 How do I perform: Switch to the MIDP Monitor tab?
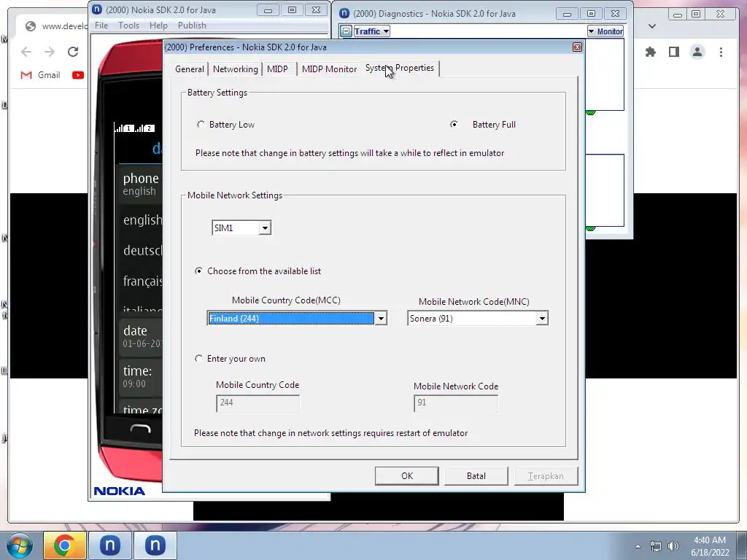(x=329, y=69)
